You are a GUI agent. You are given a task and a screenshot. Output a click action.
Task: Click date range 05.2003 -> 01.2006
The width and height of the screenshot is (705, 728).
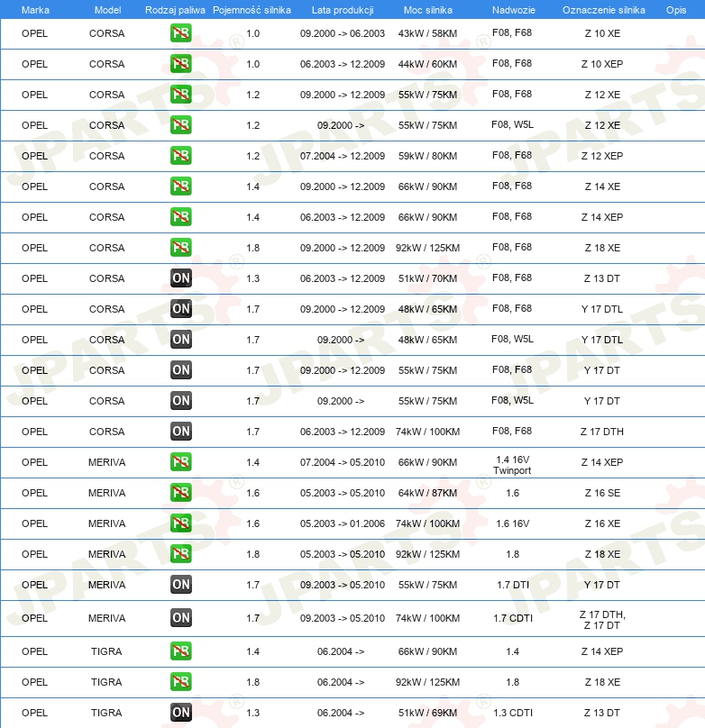pos(343,523)
